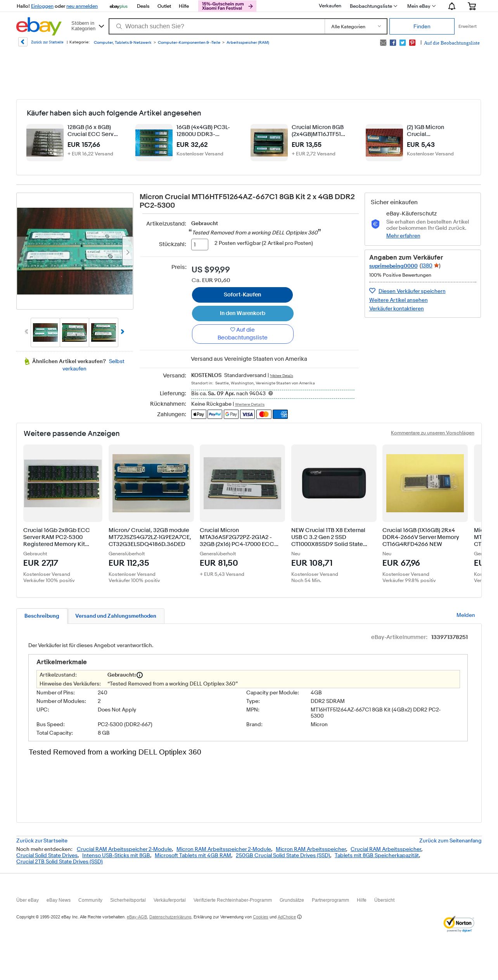The width and height of the screenshot is (498, 980).
Task: Open Crucial 16GB DDR4-2666V listing title
Action: point(421,537)
